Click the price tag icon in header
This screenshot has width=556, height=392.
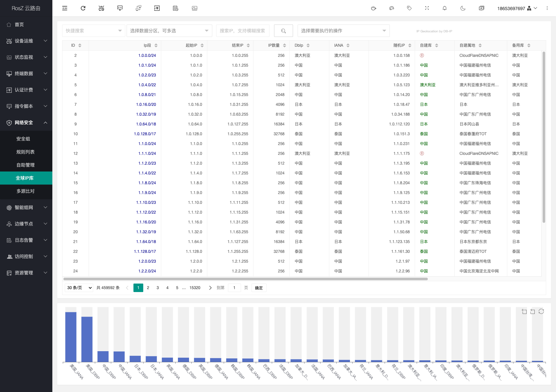tap(409, 8)
